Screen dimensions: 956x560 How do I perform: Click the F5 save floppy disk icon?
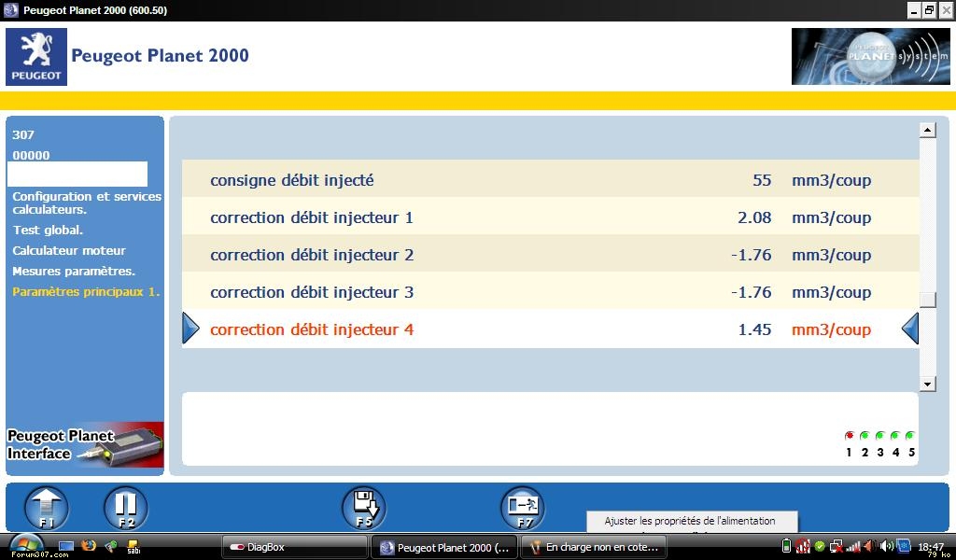click(x=363, y=509)
